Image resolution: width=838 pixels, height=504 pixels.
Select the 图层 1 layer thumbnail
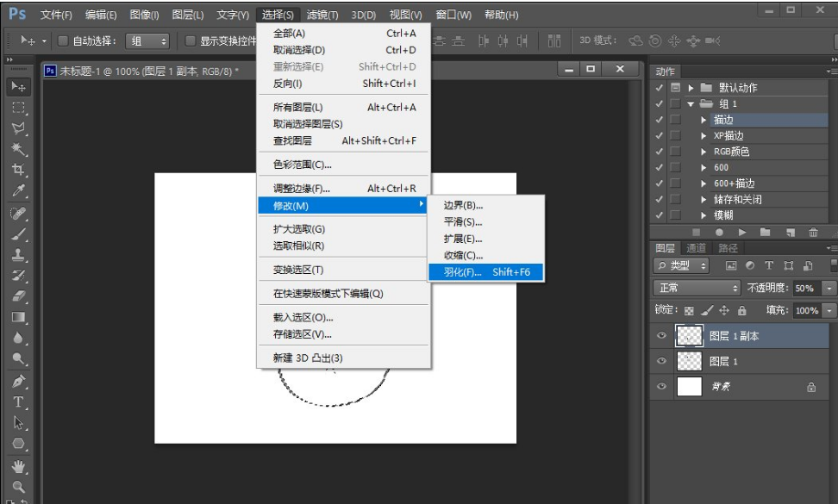point(690,362)
